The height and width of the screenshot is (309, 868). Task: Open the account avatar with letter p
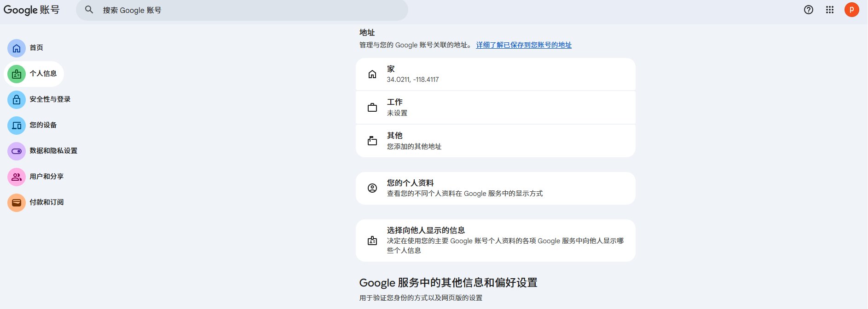click(x=852, y=10)
